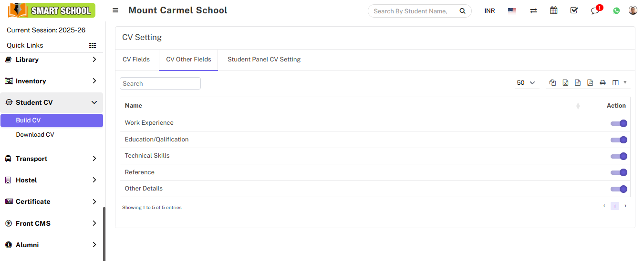Open the Download CV link
Screen dimensions: 644x261
[x=35, y=135]
